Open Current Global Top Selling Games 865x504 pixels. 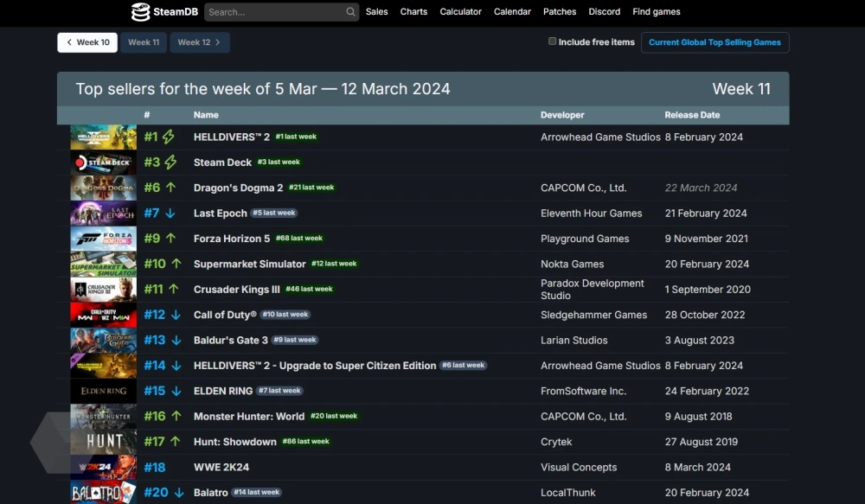pos(714,42)
